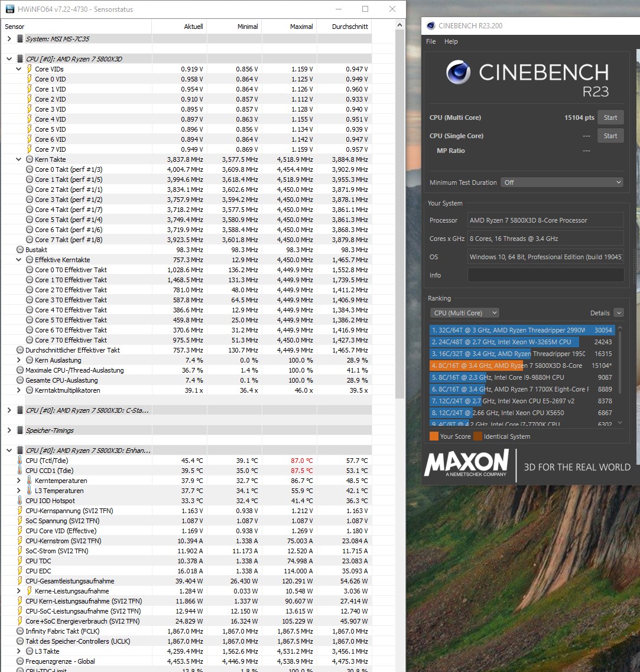Click the Maximal column header
The height and width of the screenshot is (672, 640).
pos(289,27)
